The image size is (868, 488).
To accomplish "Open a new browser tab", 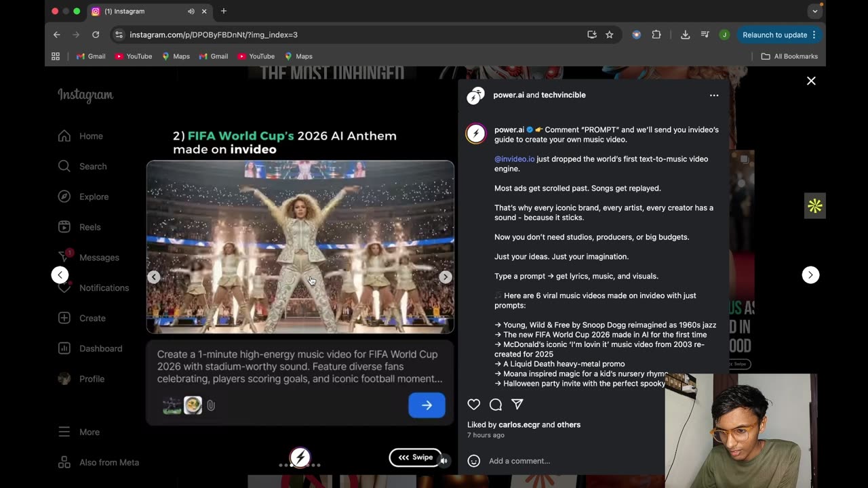I will coord(224,11).
